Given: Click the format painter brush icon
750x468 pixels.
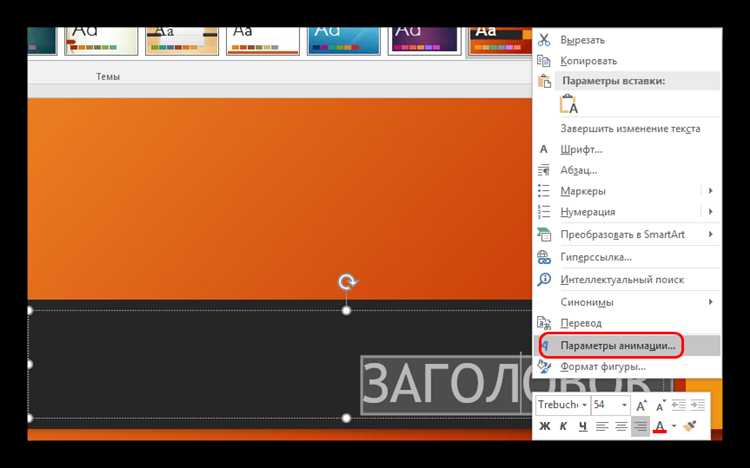Looking at the screenshot, I should tap(690, 426).
